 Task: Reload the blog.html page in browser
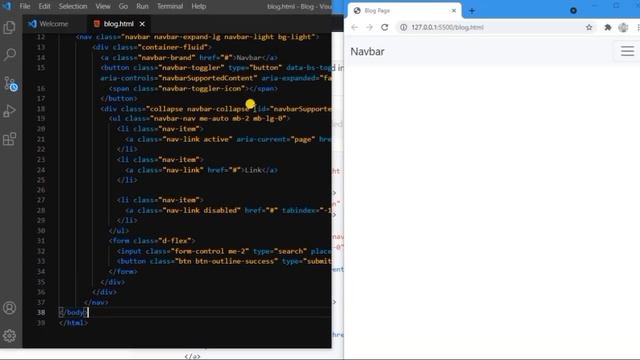coord(384,27)
